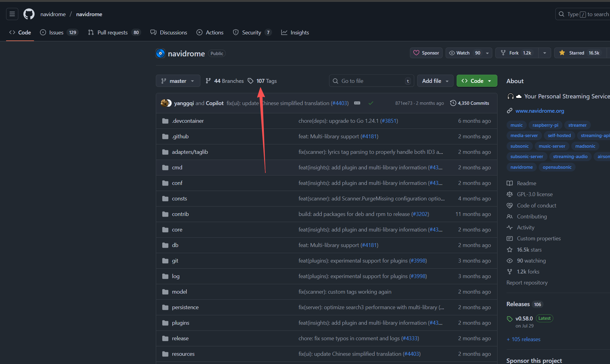The height and width of the screenshot is (364, 610).
Task: Click the green commit status checkmark
Action: tap(371, 103)
